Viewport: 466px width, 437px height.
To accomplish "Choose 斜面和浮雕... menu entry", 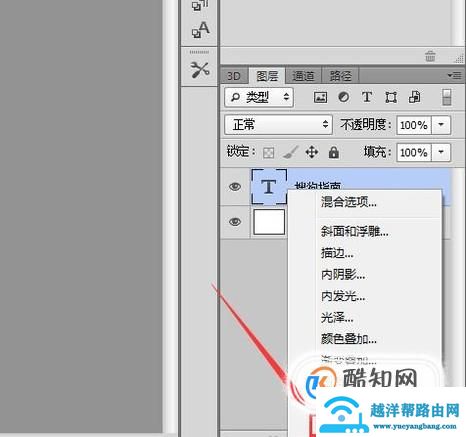I will point(355,231).
